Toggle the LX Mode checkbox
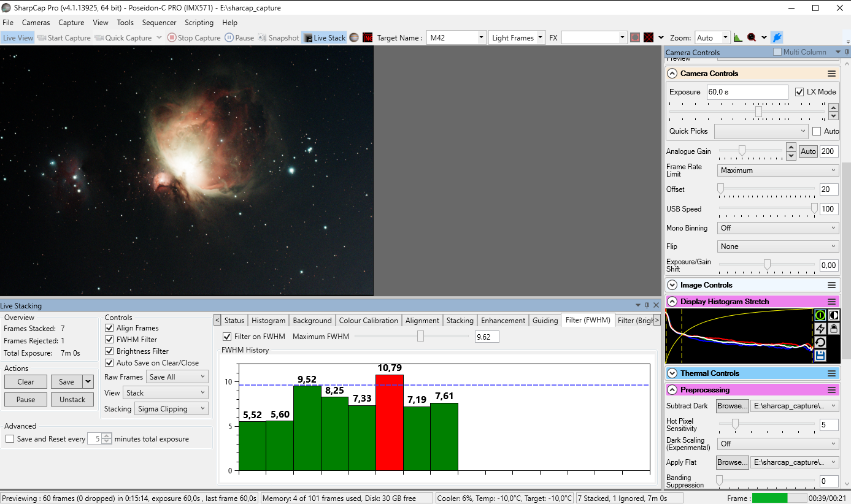Viewport: 851px width, 504px height. [x=799, y=92]
